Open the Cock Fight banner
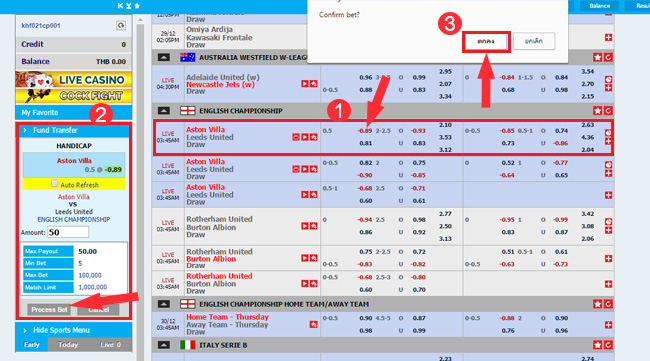The height and width of the screenshot is (361, 650). [x=74, y=96]
